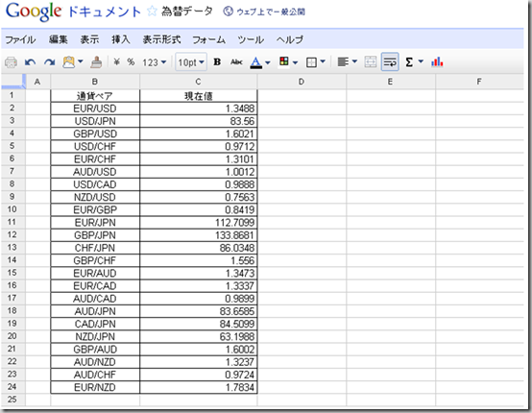Select the cell with value 0.8419
Viewport: 532px width, 413px height.
pos(199,209)
